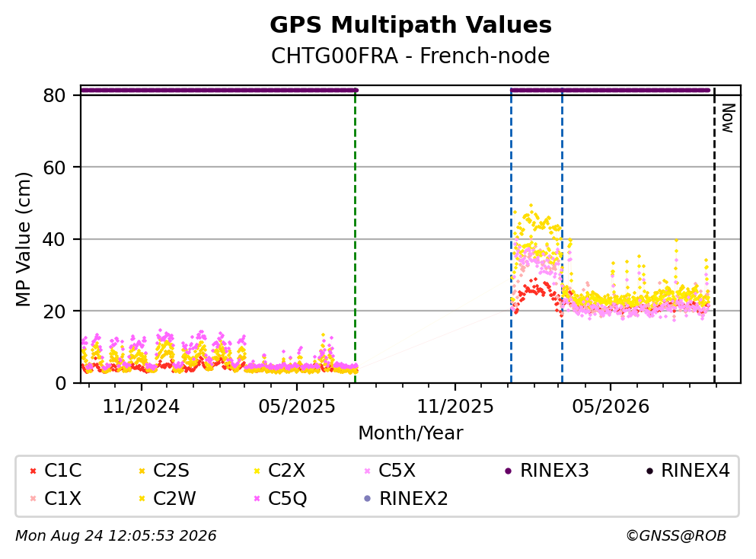This screenshot has height=559, width=756.
Task: Click the MP Value (cm) axis label
Action: [x=23, y=238]
